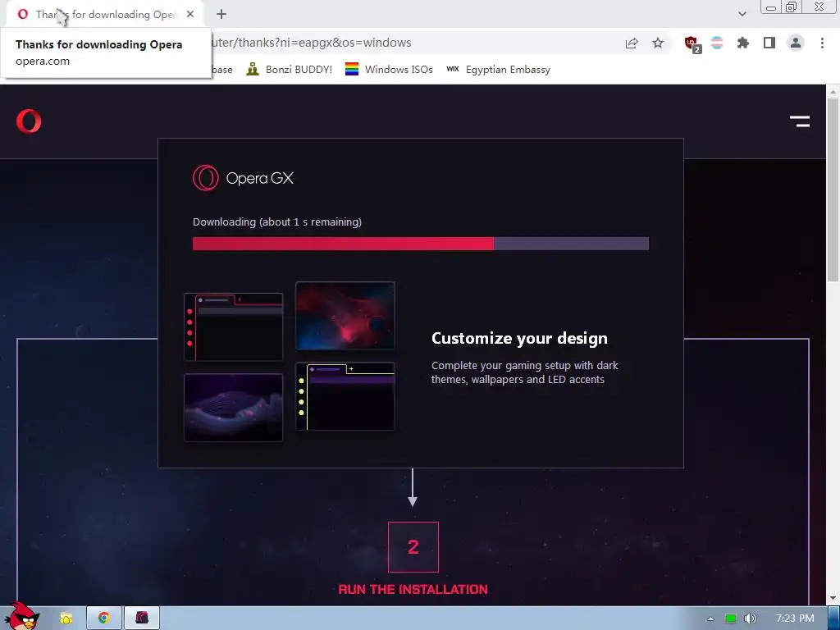Open the file explorer taskbar icon
This screenshot has width=840, height=630.
pyautogui.click(x=66, y=619)
